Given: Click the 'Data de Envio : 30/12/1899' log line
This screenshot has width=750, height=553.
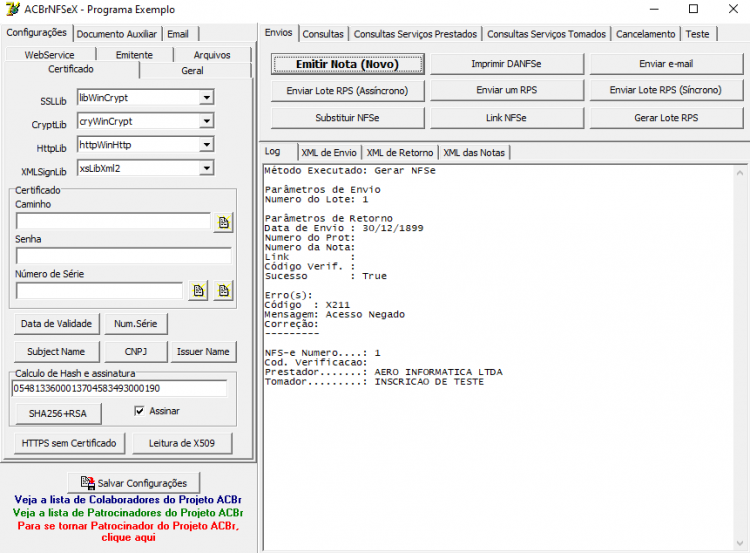Looking at the screenshot, I should pos(344,228).
